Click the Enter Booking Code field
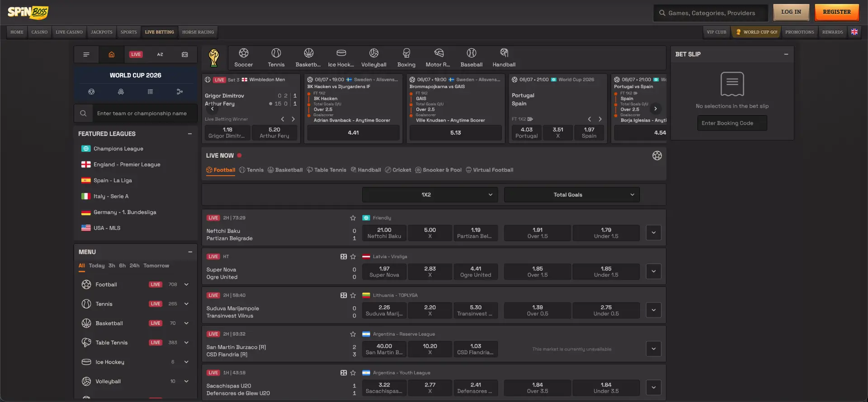Image resolution: width=868 pixels, height=402 pixels. 731,123
